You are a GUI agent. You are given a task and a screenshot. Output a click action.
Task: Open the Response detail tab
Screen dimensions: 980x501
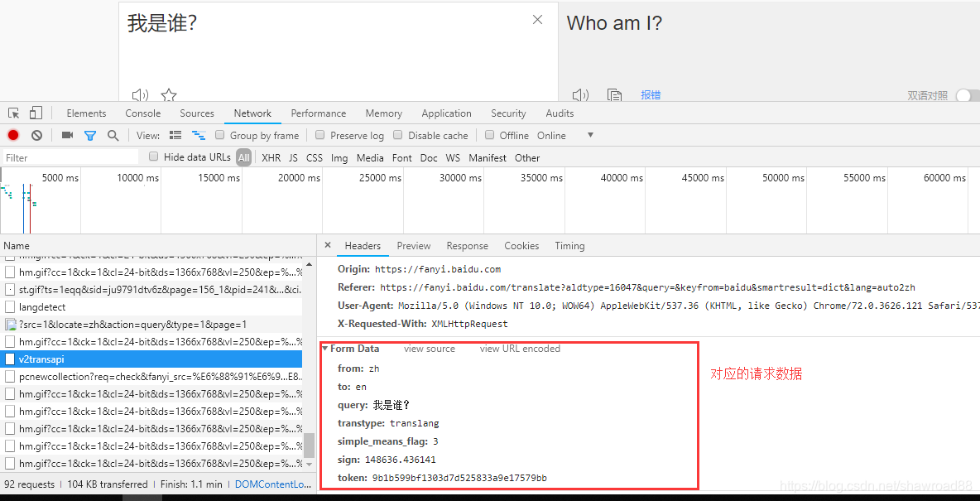click(468, 246)
